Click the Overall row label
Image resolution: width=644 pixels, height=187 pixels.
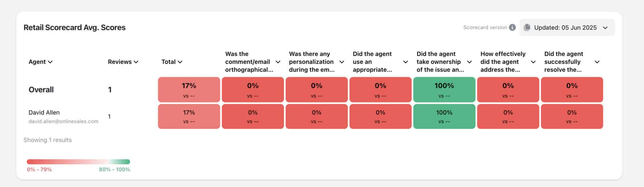[x=41, y=90]
